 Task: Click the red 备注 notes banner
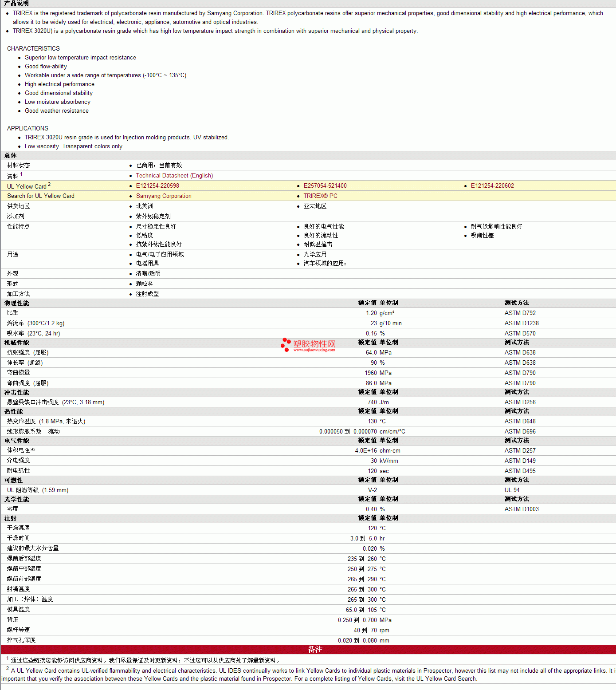[x=308, y=650]
